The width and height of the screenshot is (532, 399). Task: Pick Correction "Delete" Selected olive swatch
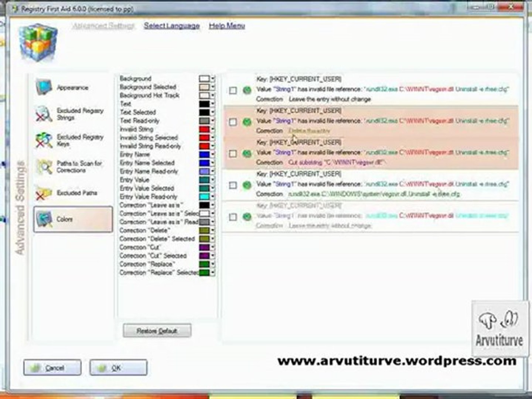pyautogui.click(x=204, y=239)
